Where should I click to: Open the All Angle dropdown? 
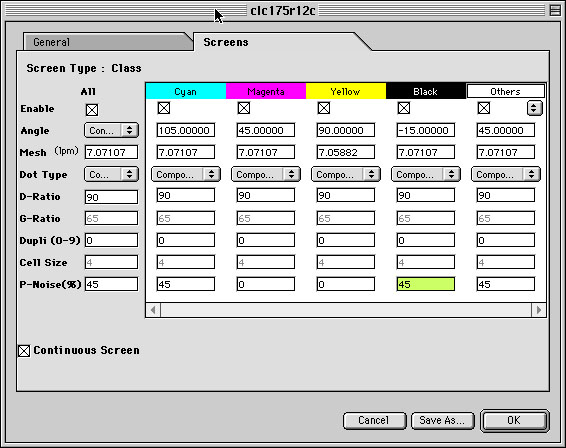111,130
